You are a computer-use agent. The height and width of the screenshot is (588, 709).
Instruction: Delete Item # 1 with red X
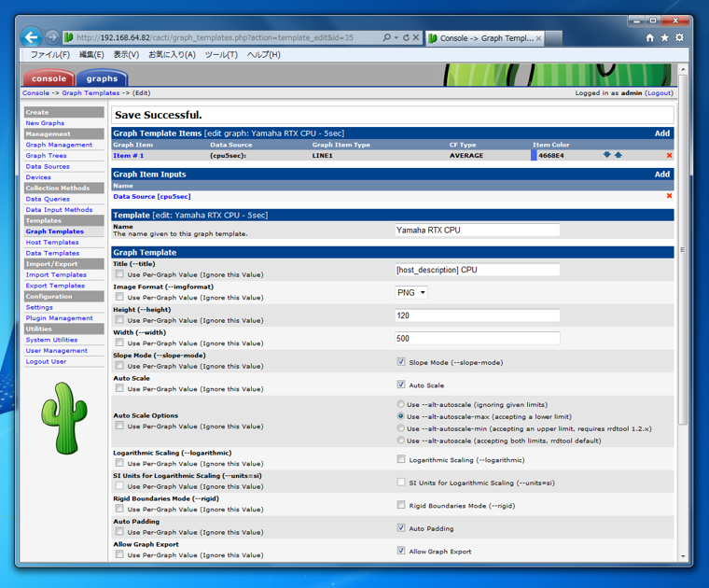coord(669,156)
